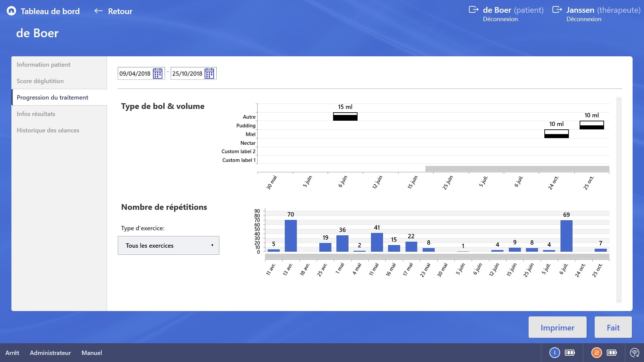Click the de Boer patient logout icon

[x=474, y=10]
